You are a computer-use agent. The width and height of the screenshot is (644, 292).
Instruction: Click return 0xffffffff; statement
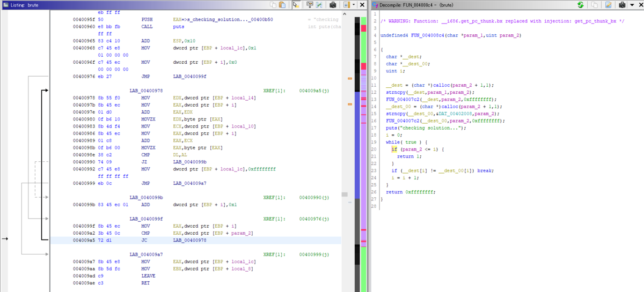click(411, 192)
